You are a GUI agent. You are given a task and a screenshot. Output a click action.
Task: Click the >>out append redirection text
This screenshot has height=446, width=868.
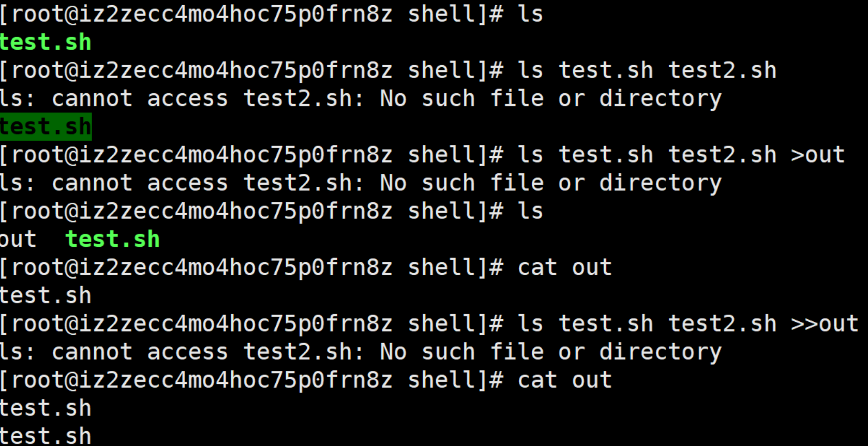(824, 324)
